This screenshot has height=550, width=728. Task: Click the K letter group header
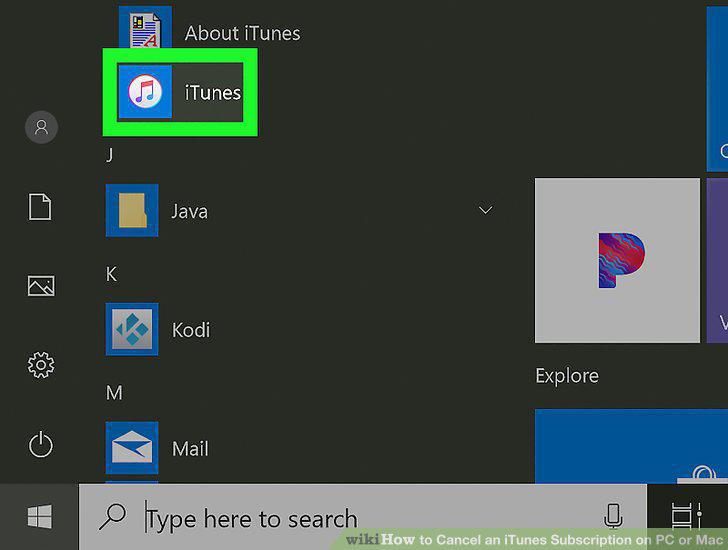[x=111, y=274]
